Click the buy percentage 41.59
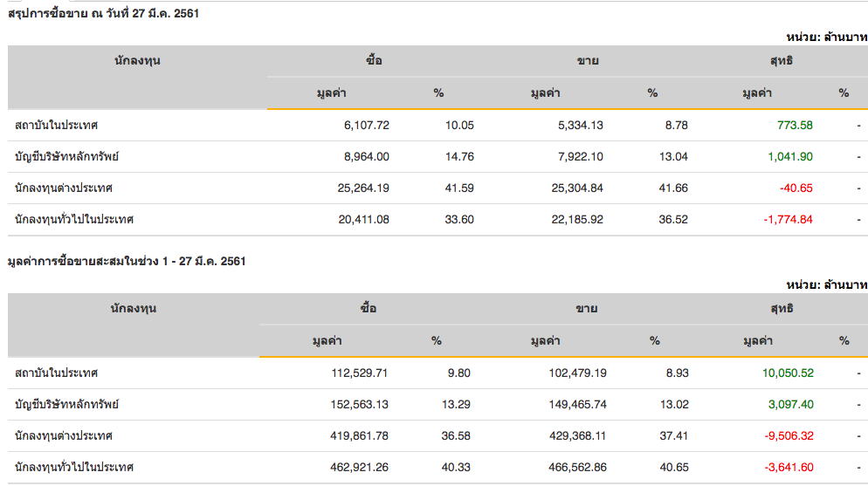 click(x=459, y=188)
